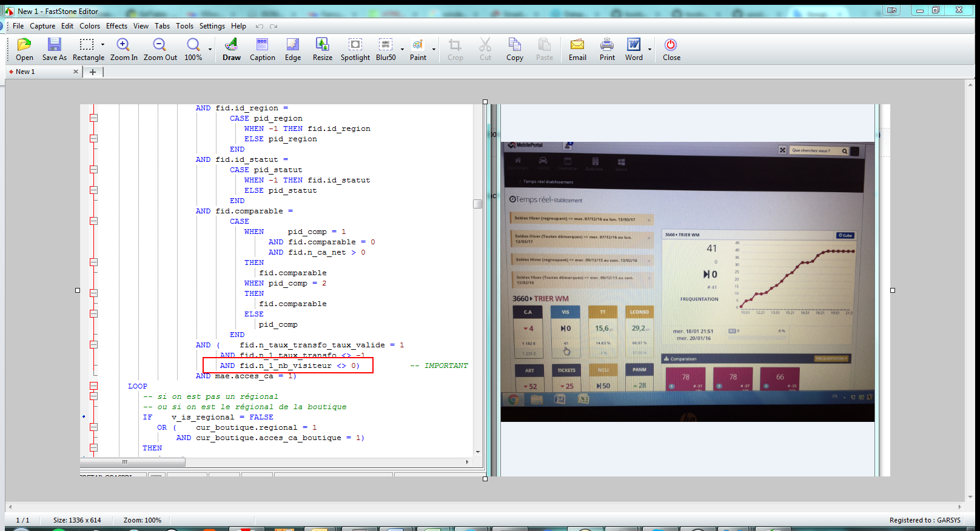Open the Capture menu
The width and height of the screenshot is (980, 531).
click(42, 26)
